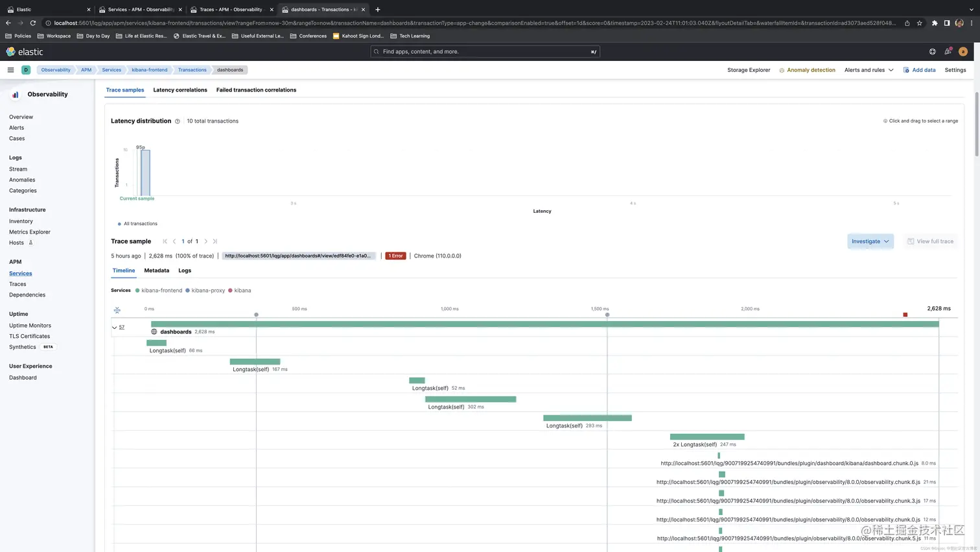
Task: Open Uptime Monitors in sidebar
Action: 30,326
